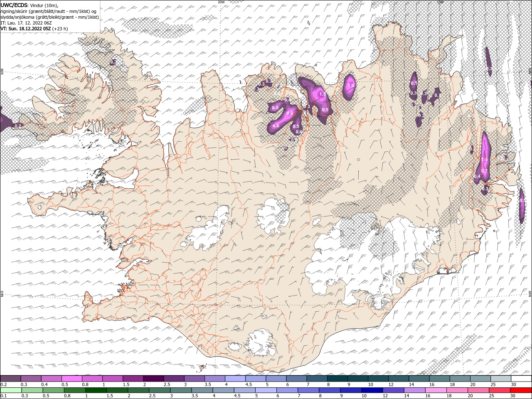
Task: Choose the darkest green 1 swatch on the rain scale
Action: pos(96,390)
